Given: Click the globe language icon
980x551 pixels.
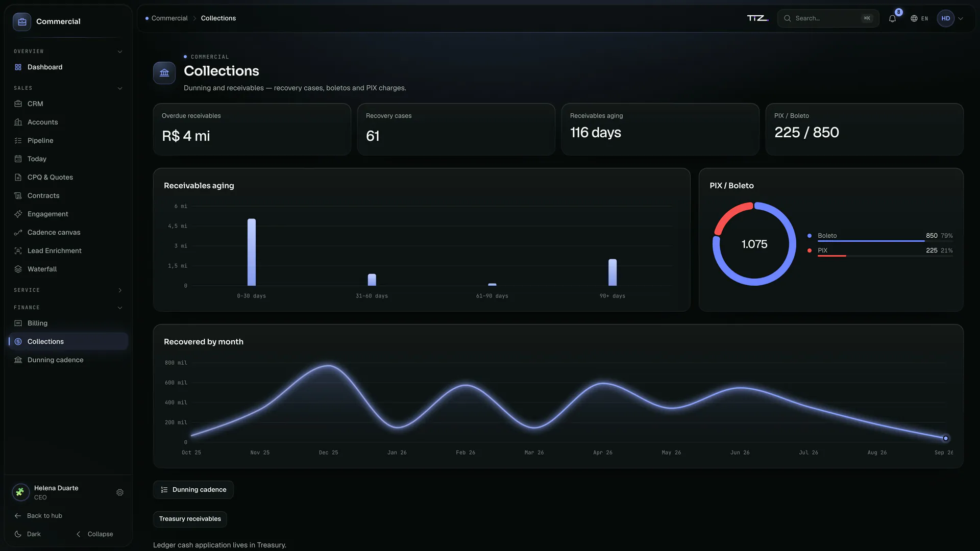Looking at the screenshot, I should click(x=914, y=18).
